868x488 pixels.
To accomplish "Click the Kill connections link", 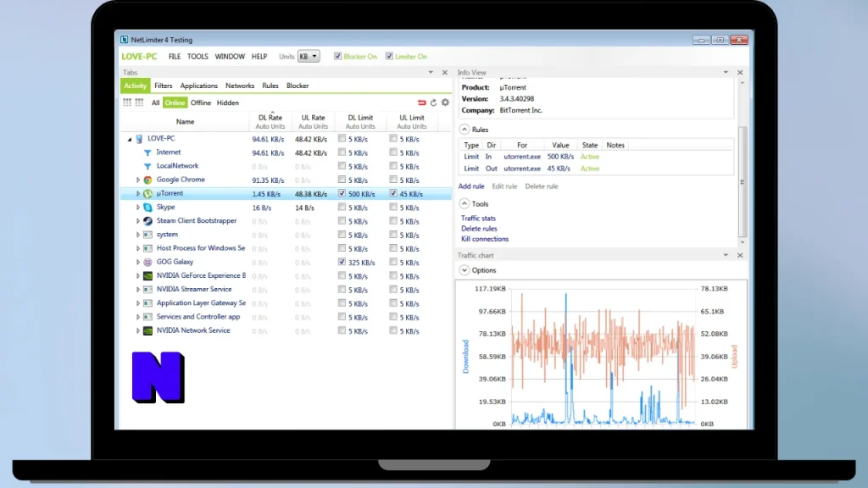I will pyautogui.click(x=484, y=239).
